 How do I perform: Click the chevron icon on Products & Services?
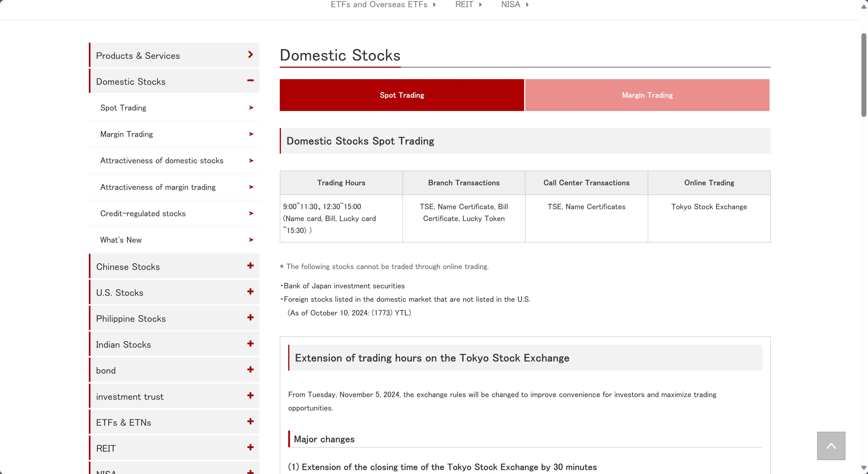tap(250, 55)
